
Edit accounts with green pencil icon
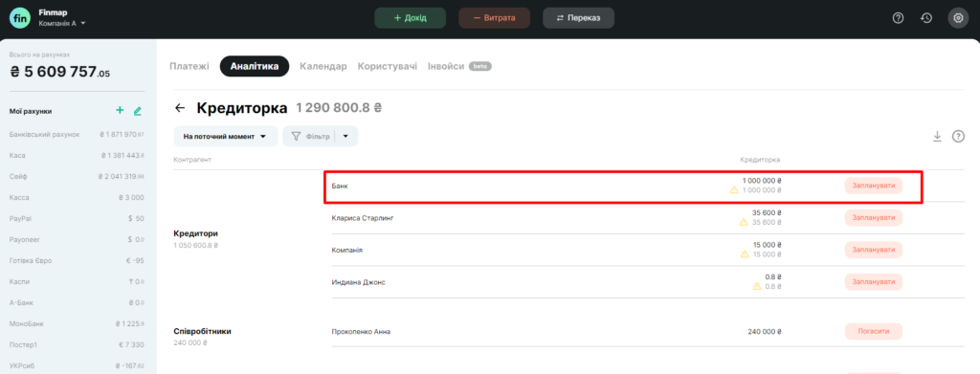tap(138, 111)
